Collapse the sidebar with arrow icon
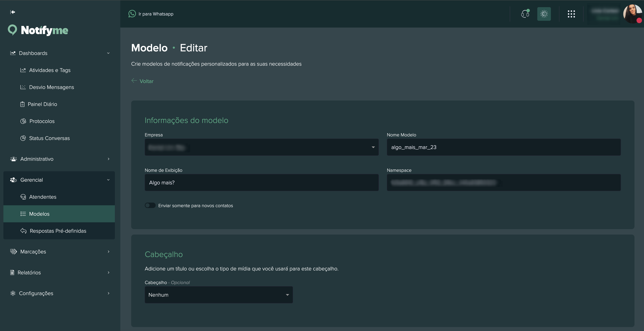Screen dimensions: 644x331 point(13,12)
